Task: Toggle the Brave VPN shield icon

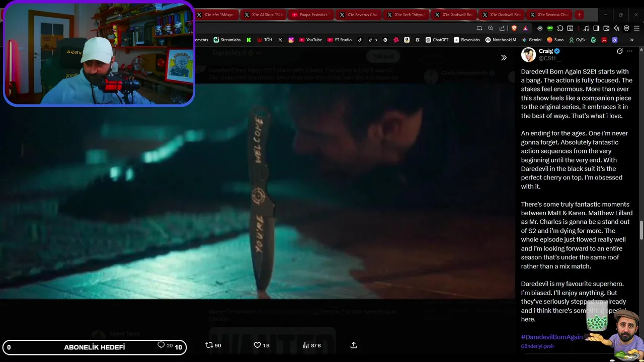Action: point(626,28)
